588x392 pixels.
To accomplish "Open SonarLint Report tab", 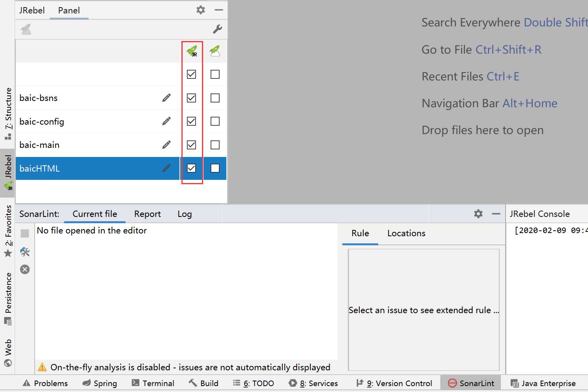I will click(147, 214).
